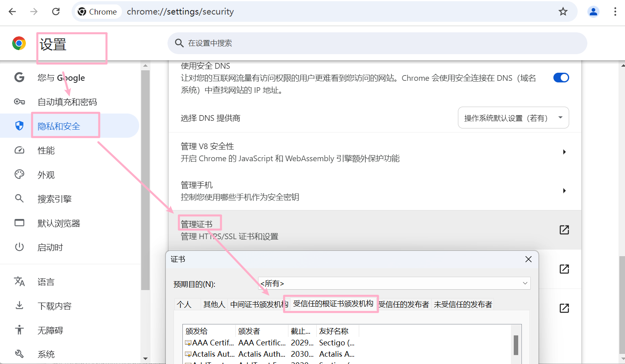The width and height of the screenshot is (625, 364).
Task: Switch to 受信任的发布者 tab
Action: [x=404, y=304]
